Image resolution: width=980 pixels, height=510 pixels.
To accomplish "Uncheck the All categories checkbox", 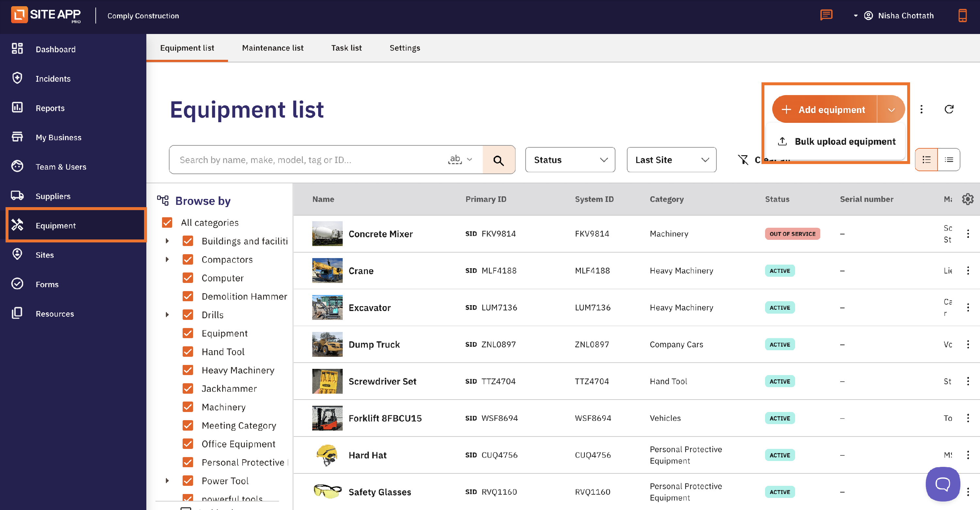I will click(x=167, y=222).
